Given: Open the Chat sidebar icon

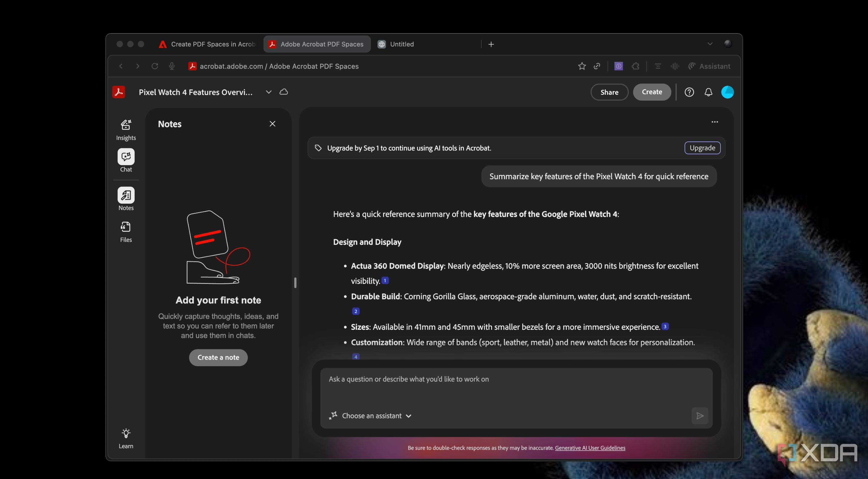Looking at the screenshot, I should coord(126,157).
